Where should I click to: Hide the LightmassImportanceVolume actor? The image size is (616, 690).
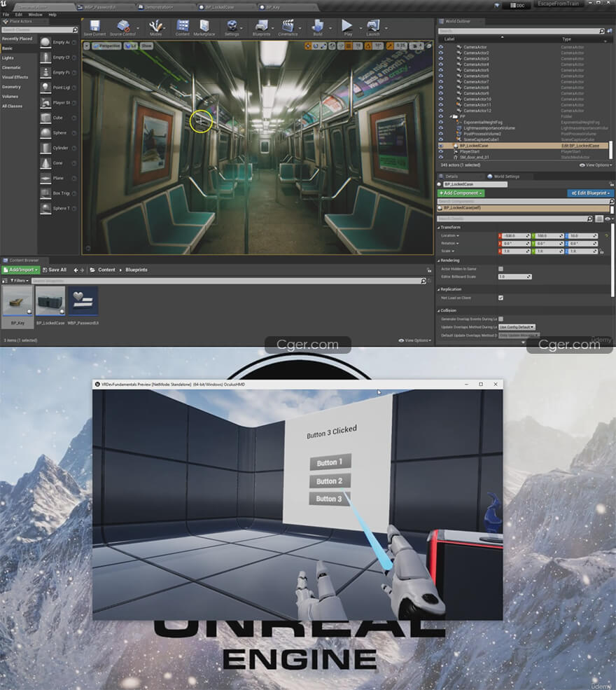[x=441, y=128]
